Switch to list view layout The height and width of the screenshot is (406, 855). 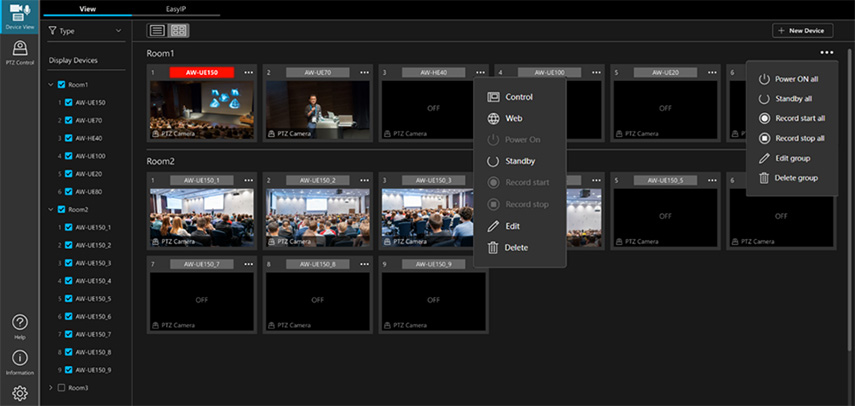[x=158, y=31]
